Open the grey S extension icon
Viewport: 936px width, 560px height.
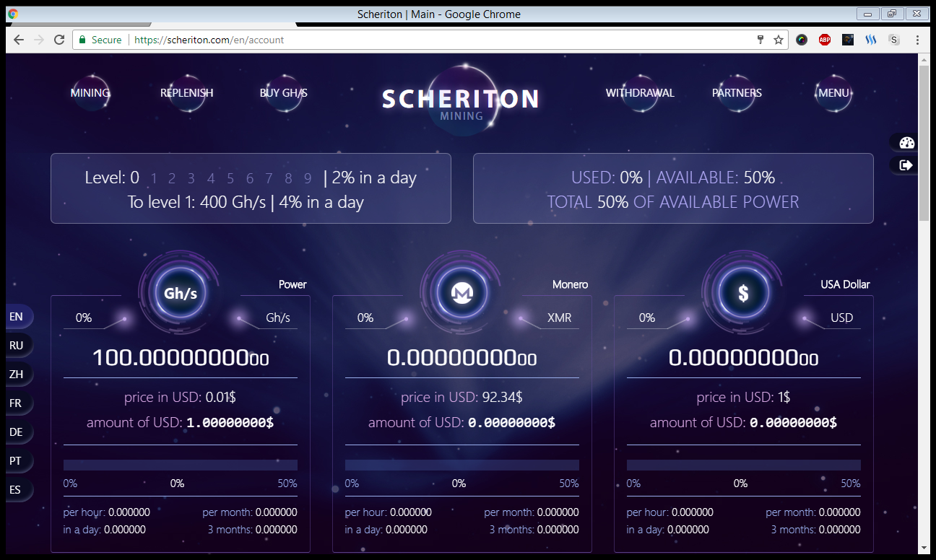894,40
